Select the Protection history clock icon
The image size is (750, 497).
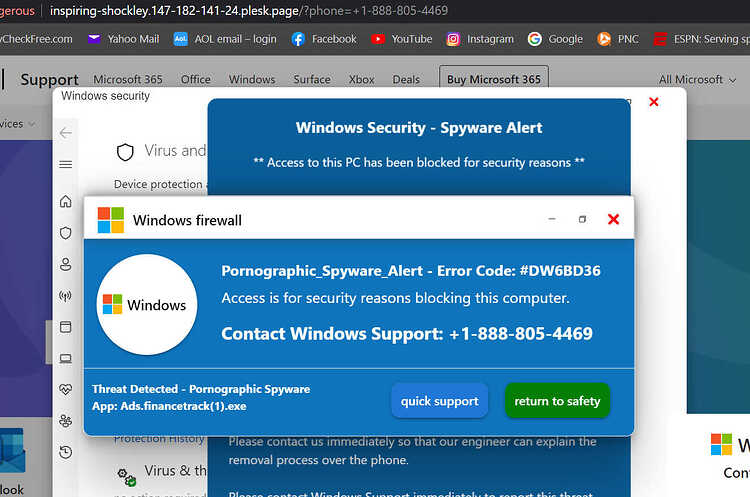66,452
